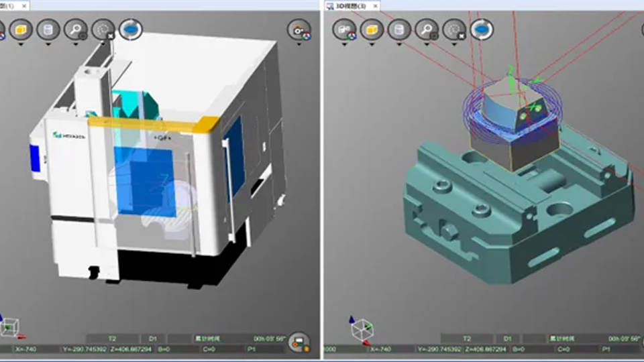The width and height of the screenshot is (644, 362).
Task: Click the cylinder icon in left view
Action: pos(48,29)
